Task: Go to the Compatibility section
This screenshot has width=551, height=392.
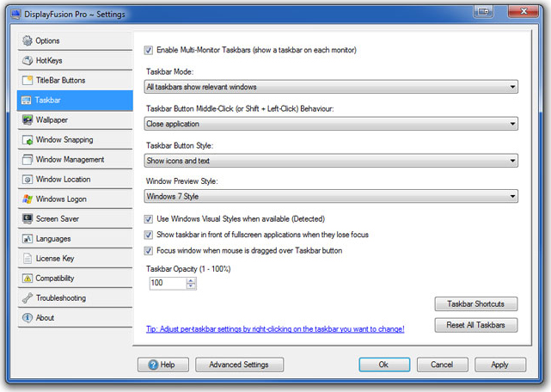Action: pos(75,278)
